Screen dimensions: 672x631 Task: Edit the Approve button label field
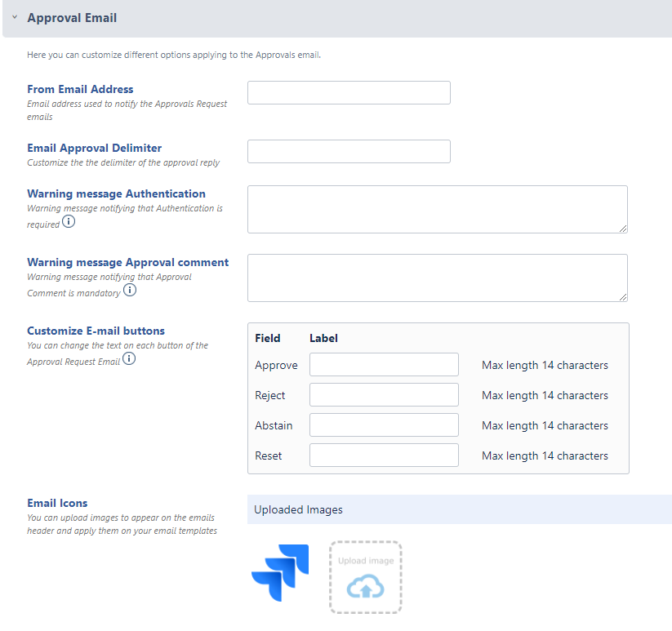tap(384, 365)
